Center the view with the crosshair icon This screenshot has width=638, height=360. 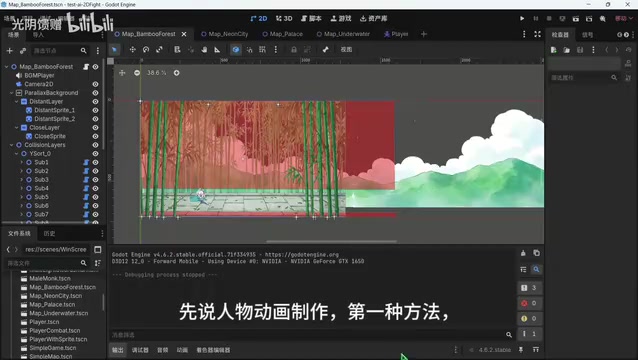(122, 73)
